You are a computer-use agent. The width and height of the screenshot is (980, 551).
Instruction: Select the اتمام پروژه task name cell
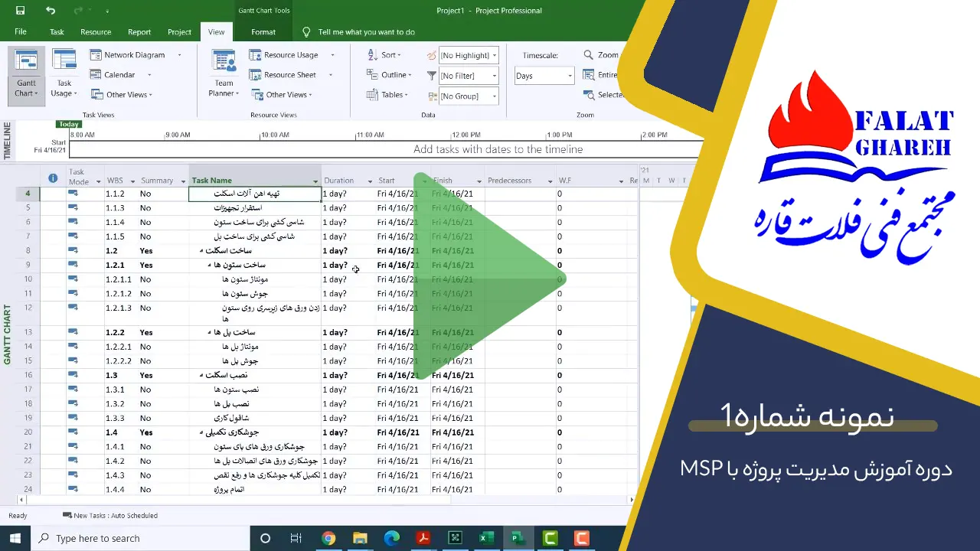(255, 490)
